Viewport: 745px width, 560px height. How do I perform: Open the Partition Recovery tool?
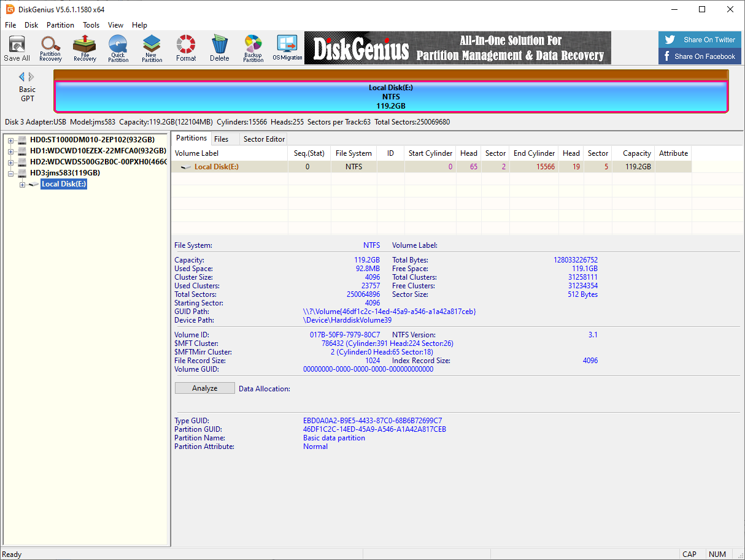coord(50,48)
